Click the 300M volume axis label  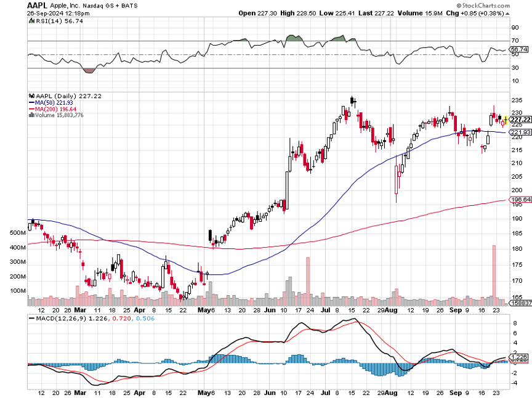[x=18, y=262]
